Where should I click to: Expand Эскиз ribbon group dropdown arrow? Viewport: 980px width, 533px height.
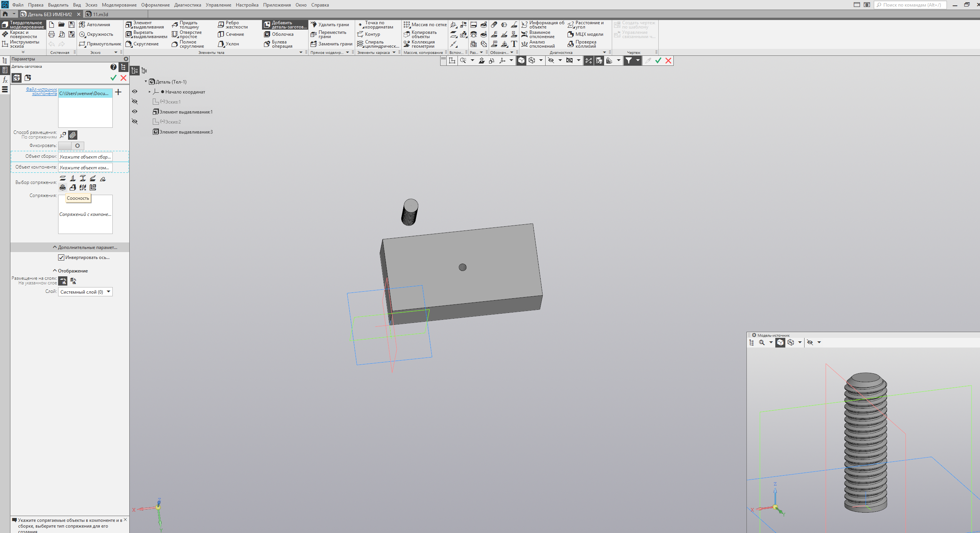click(116, 53)
